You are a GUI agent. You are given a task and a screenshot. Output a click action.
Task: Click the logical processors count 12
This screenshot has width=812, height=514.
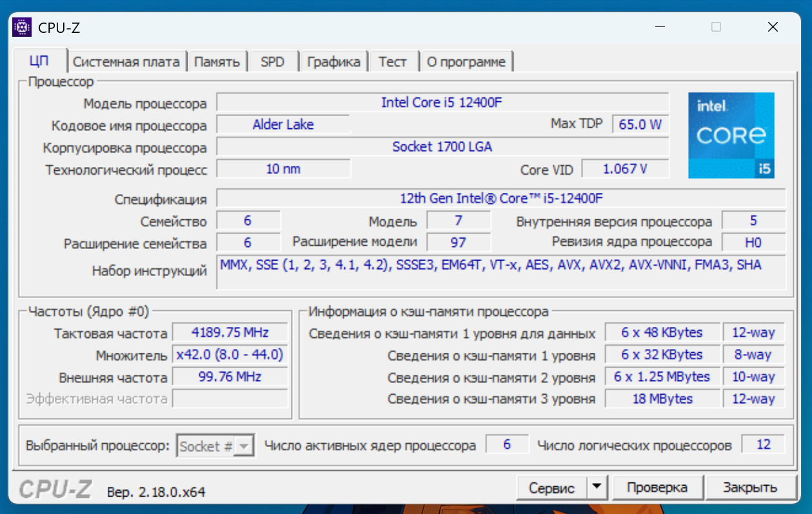(x=764, y=444)
